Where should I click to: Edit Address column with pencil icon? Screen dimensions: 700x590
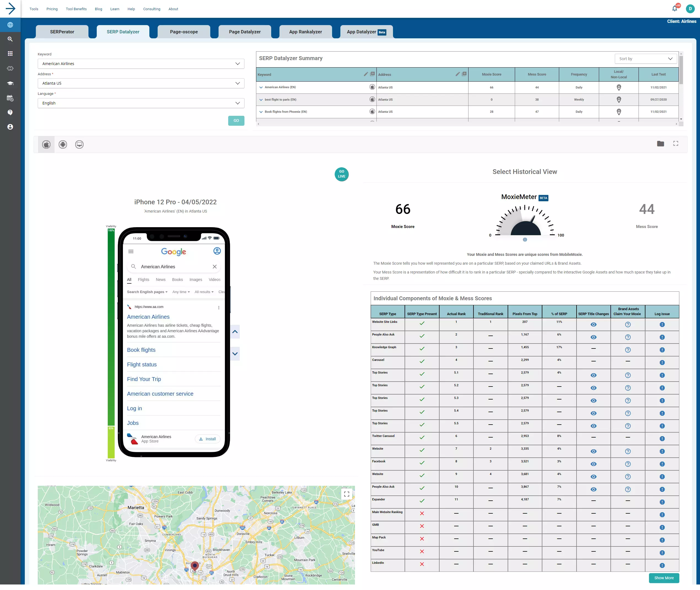458,74
